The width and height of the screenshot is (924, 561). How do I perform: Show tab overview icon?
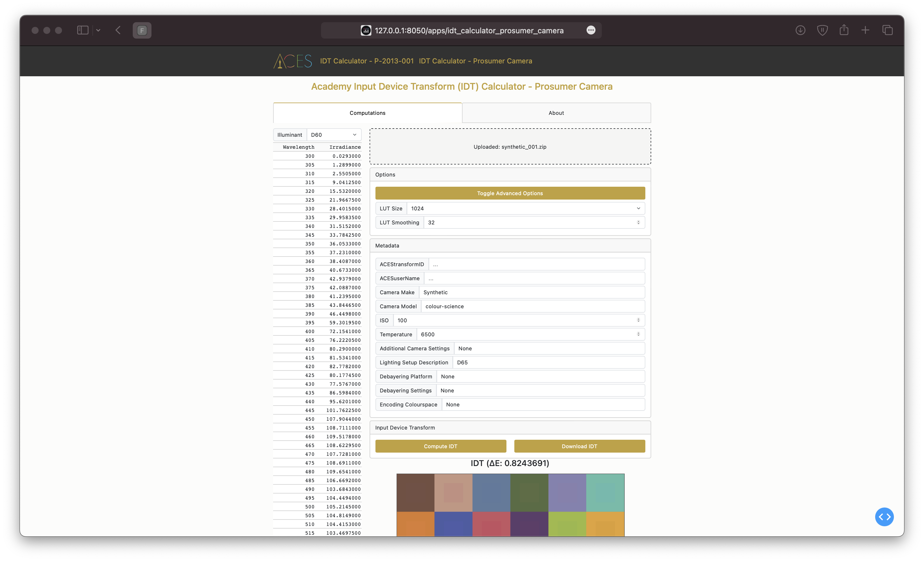pyautogui.click(x=887, y=30)
